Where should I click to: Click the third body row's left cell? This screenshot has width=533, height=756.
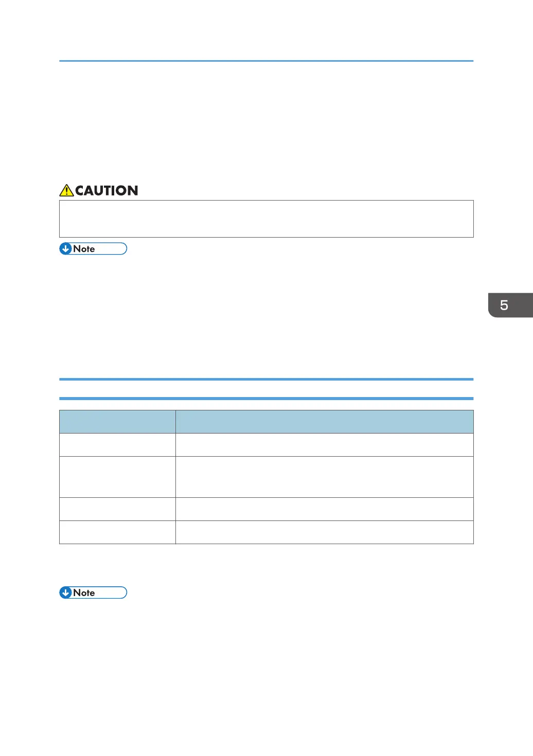click(117, 509)
